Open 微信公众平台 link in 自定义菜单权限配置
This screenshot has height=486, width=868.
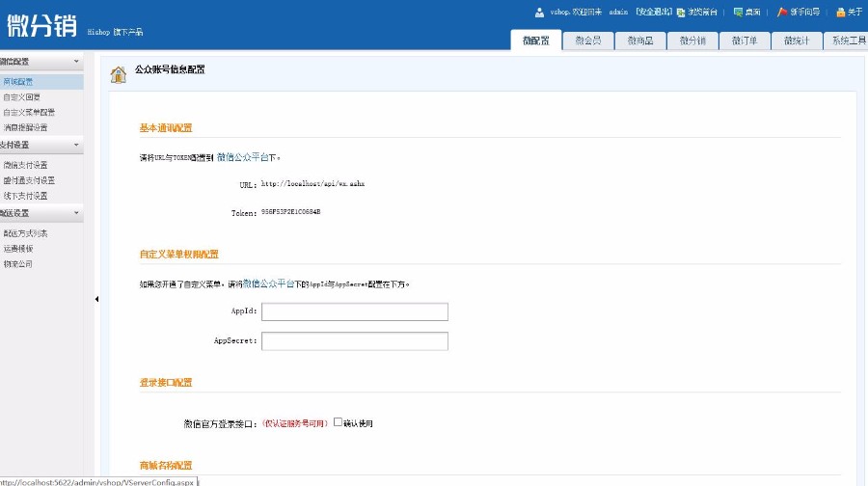[268, 283]
